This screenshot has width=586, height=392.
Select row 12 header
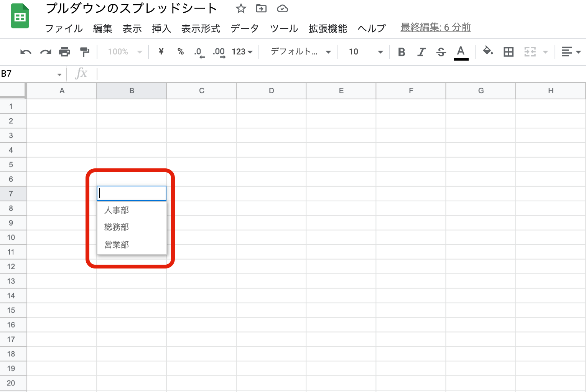pyautogui.click(x=13, y=267)
